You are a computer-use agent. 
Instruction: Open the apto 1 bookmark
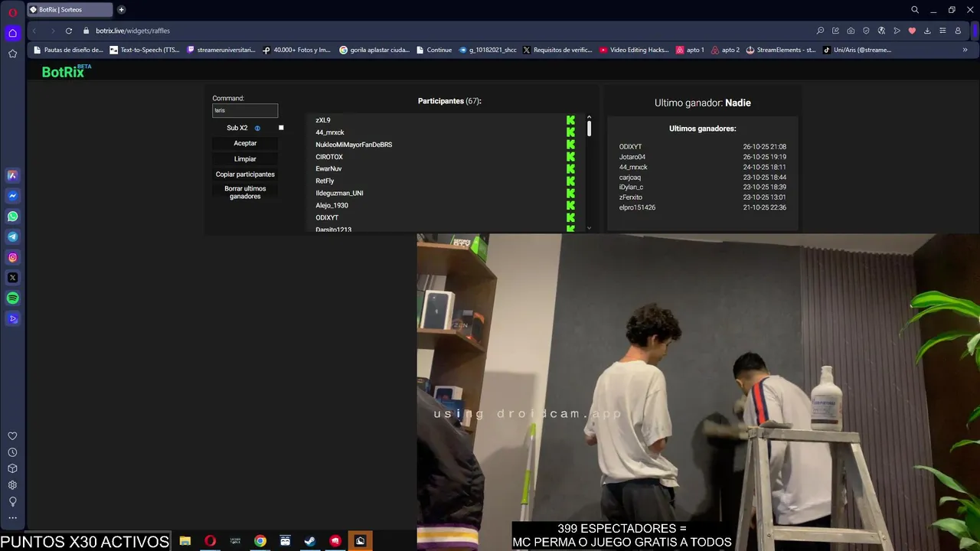[690, 50]
